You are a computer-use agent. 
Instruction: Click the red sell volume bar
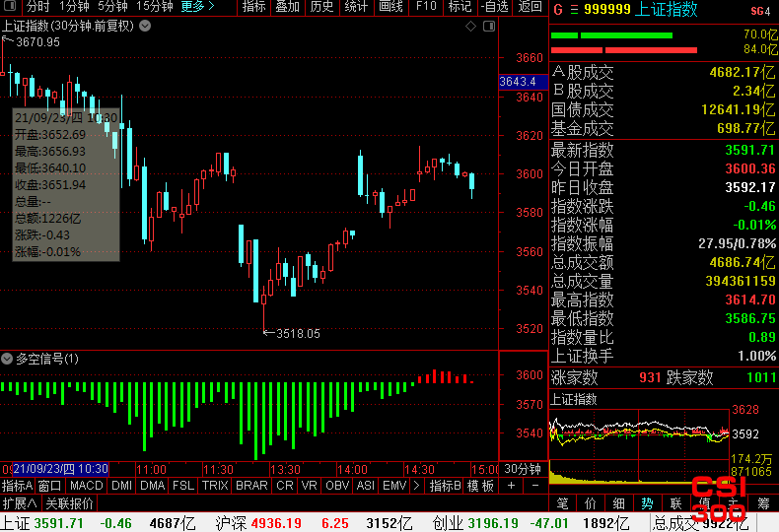tap(624, 50)
